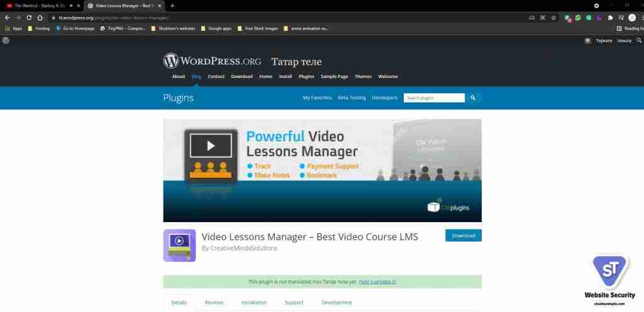Switch to the Details tab
The height and width of the screenshot is (312, 644).
coord(179,303)
